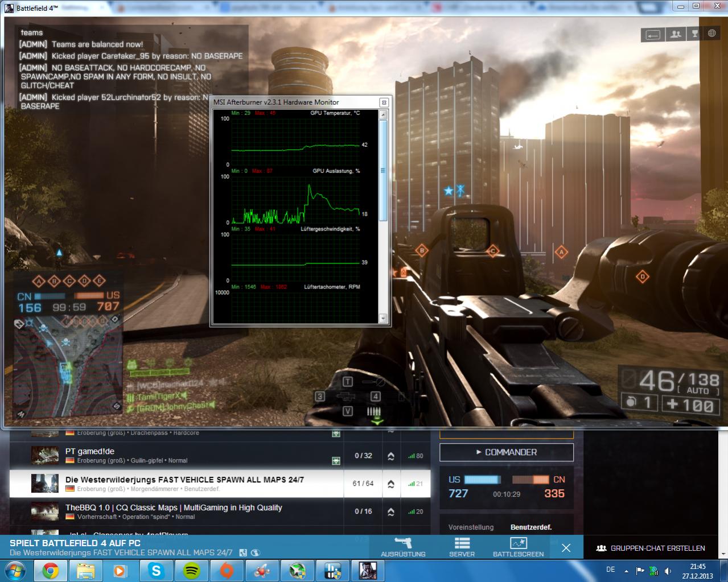
Task: Click the MSI Afterburner monitor scroll-down arrow
Action: (x=383, y=318)
